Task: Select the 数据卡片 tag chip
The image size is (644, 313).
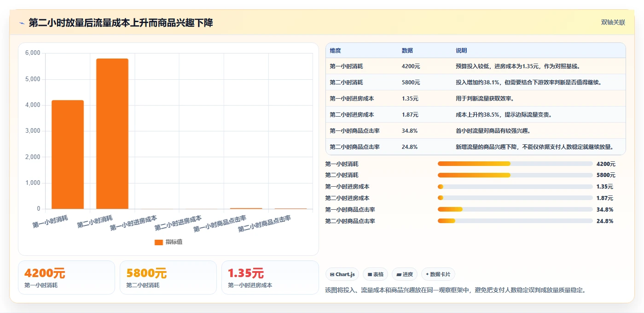Action: pos(438,274)
